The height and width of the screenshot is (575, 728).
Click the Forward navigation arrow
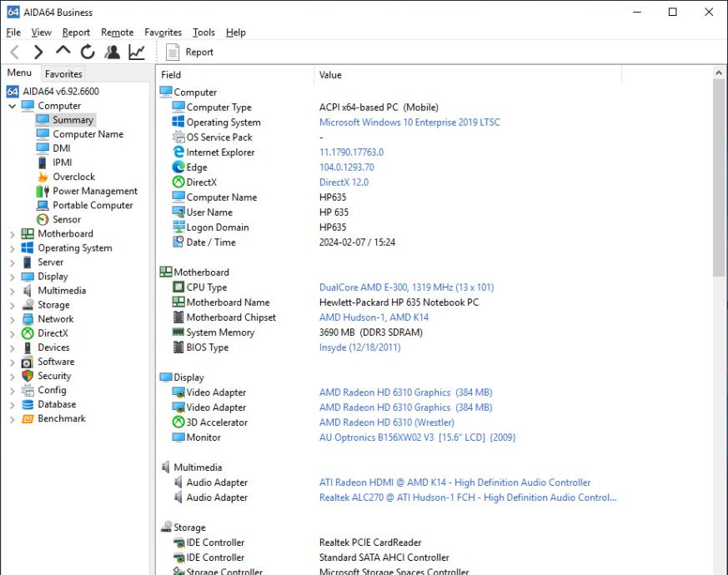click(x=38, y=52)
